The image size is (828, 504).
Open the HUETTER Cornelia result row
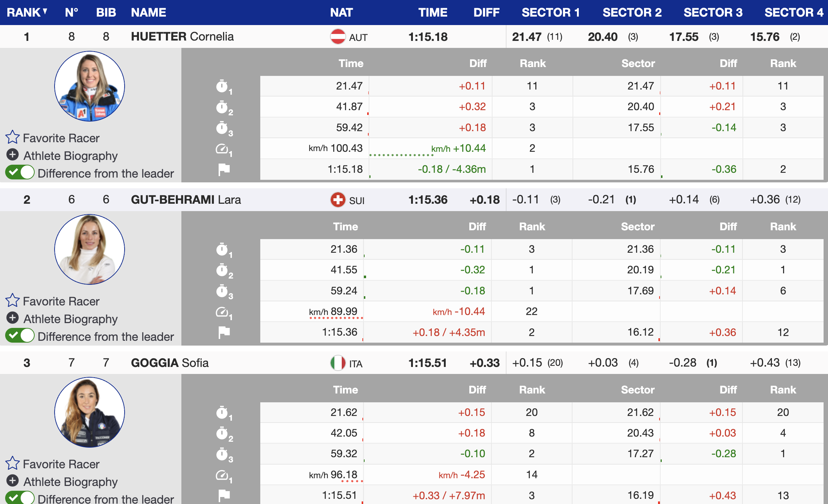pos(182,36)
